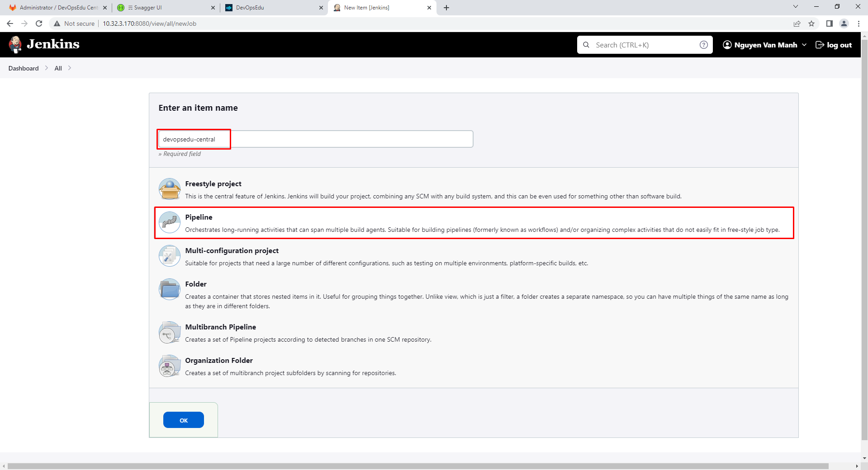
Task: Click the search magnifier icon
Action: (586, 45)
